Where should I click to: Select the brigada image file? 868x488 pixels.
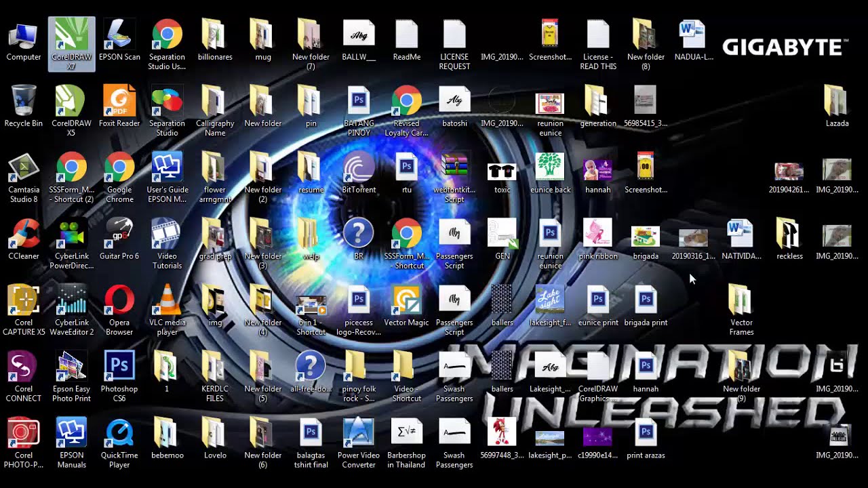click(x=646, y=241)
